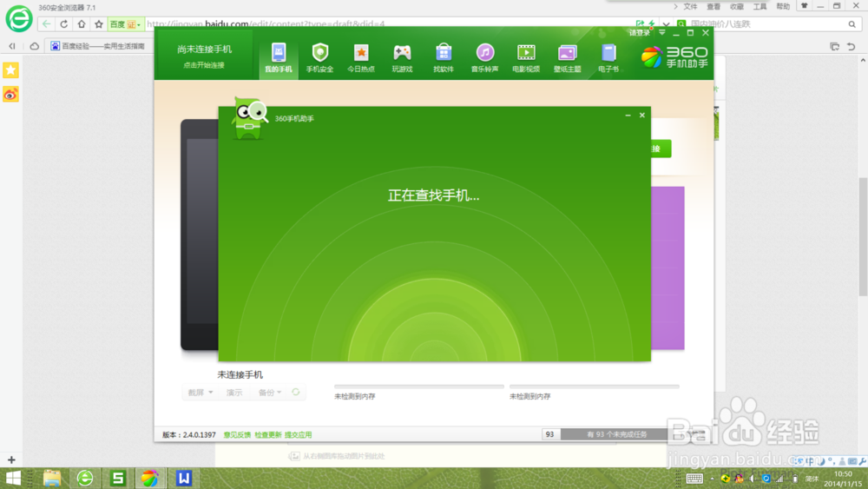Open the touch keyboard tray icon
The width and height of the screenshot is (868, 489).
pos(694,479)
